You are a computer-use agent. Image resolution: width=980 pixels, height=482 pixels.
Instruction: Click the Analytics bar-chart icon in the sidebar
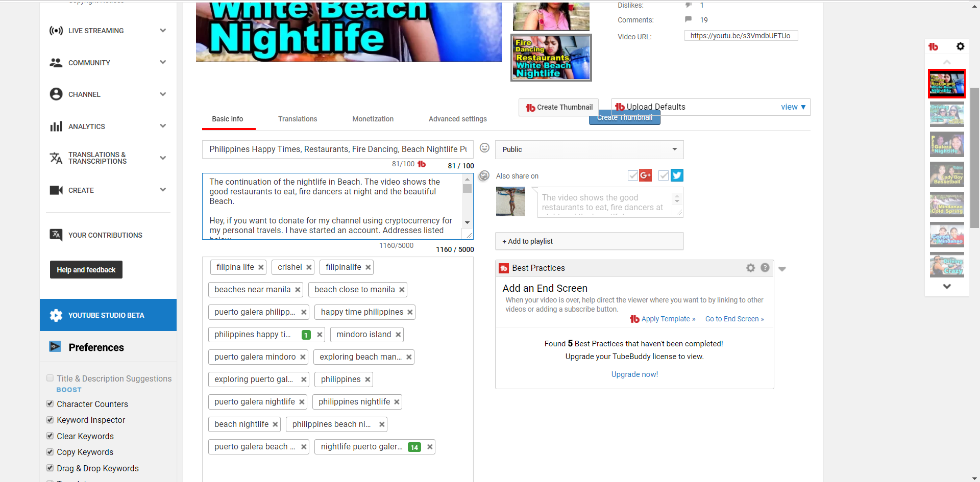(56, 126)
